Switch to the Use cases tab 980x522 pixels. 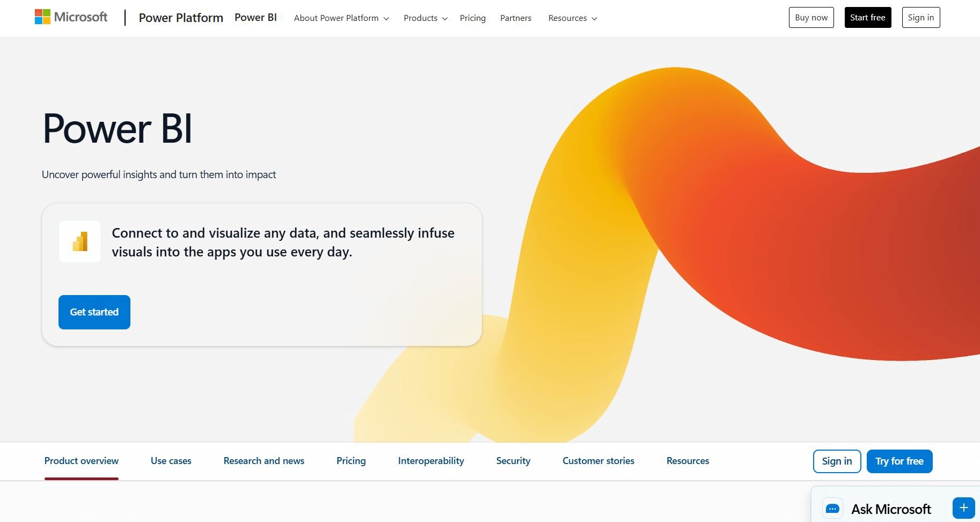pyautogui.click(x=171, y=461)
